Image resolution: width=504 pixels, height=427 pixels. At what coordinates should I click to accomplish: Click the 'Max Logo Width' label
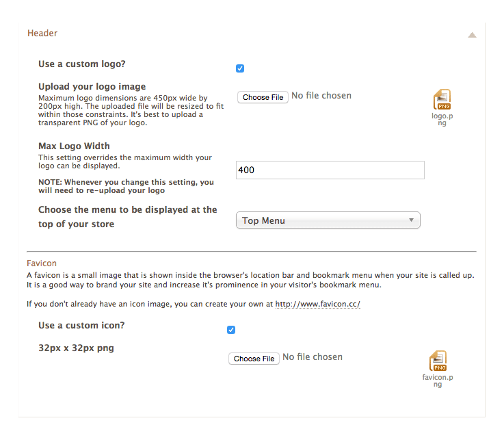coord(74,146)
